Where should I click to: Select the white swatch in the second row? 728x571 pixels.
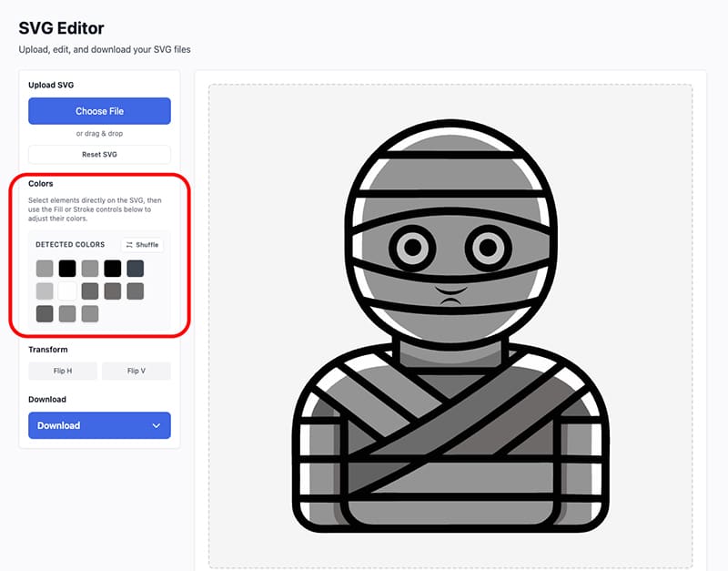pos(68,291)
